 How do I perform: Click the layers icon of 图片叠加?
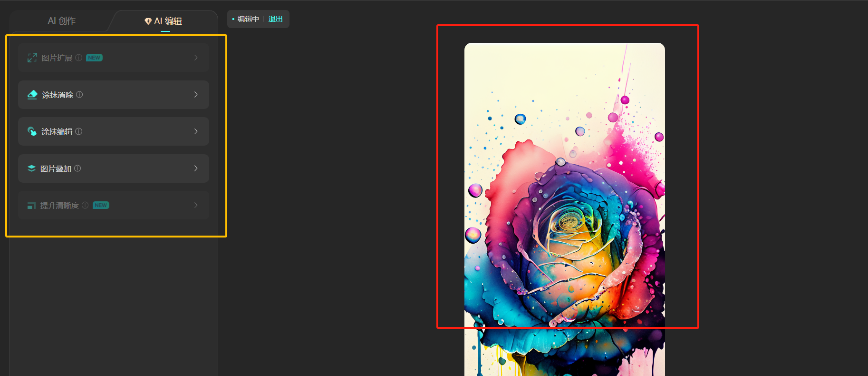pyautogui.click(x=31, y=168)
